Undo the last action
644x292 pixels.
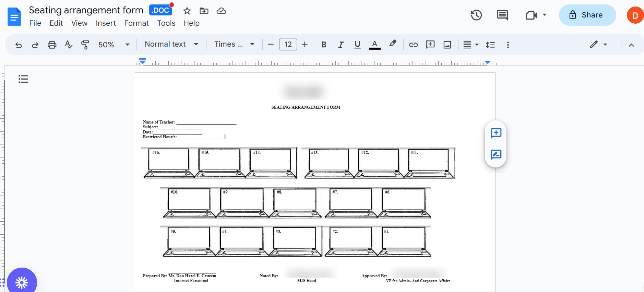click(x=19, y=45)
